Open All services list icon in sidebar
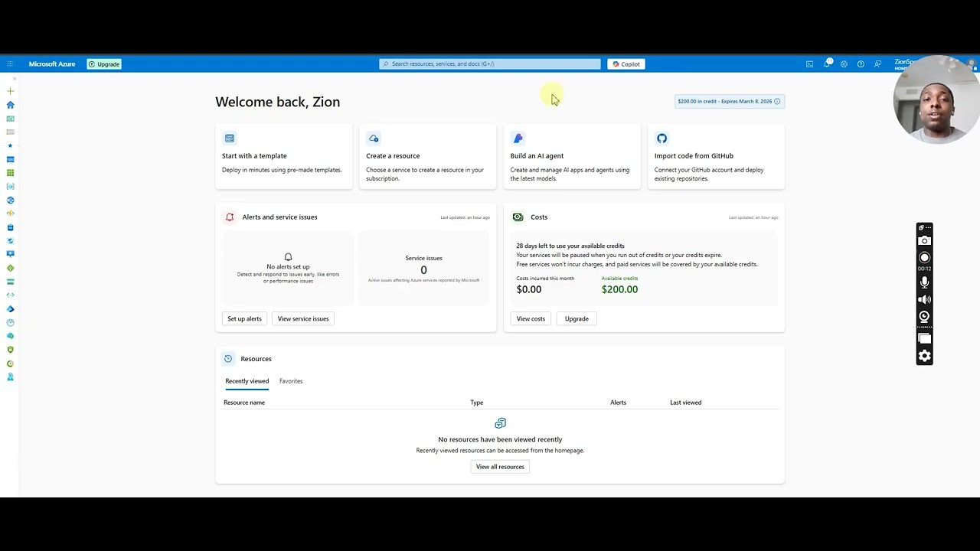The height and width of the screenshot is (551, 980). [x=10, y=132]
